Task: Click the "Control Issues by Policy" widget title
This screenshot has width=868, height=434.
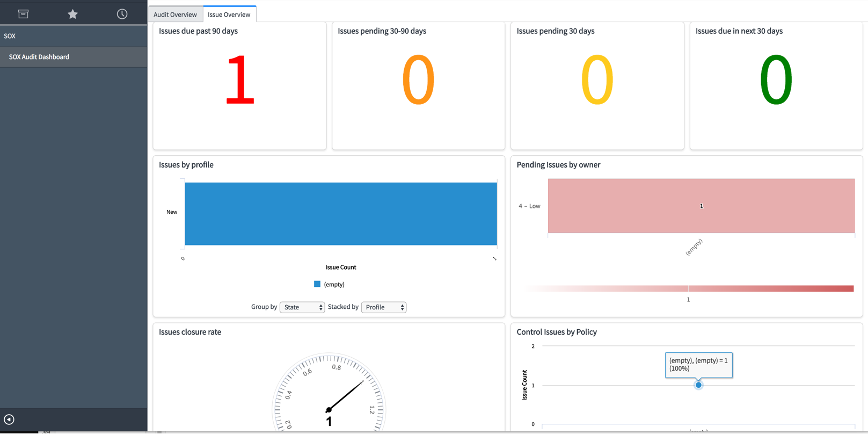Action: [x=557, y=332]
